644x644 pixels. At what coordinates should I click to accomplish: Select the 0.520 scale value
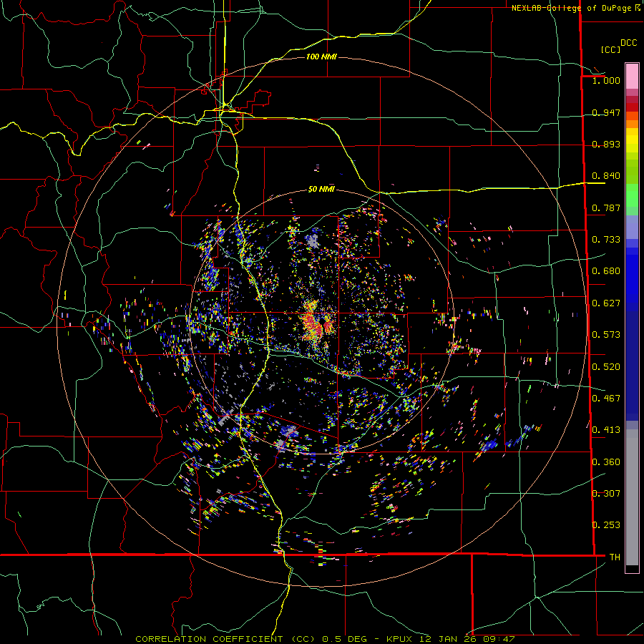tap(606, 367)
